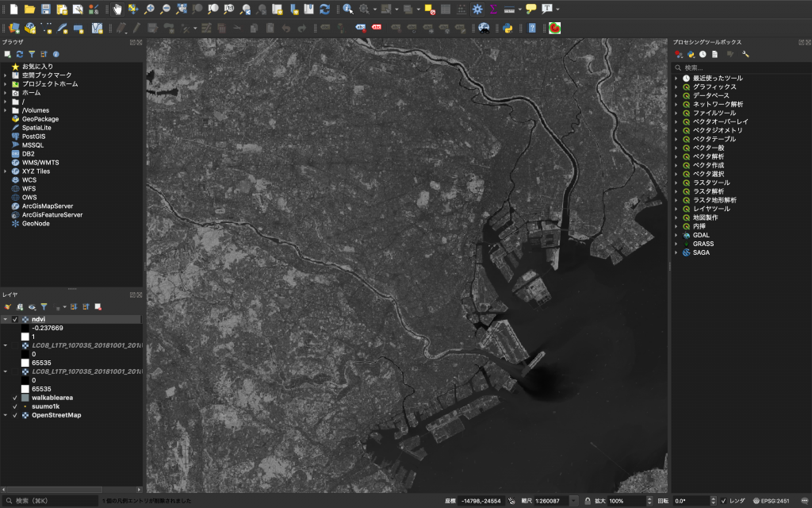Open the Data Source Manager icon
This screenshot has width=812, height=508.
point(14,28)
